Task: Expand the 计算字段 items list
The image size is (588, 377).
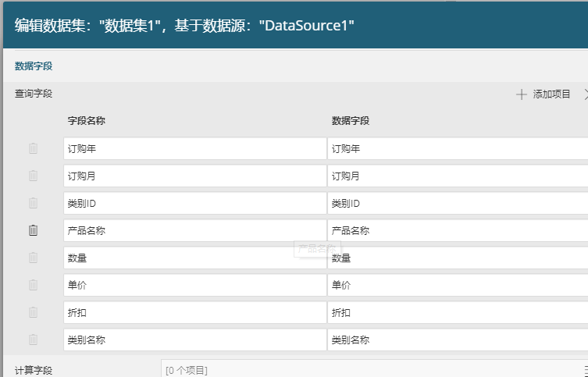Action: [x=585, y=370]
